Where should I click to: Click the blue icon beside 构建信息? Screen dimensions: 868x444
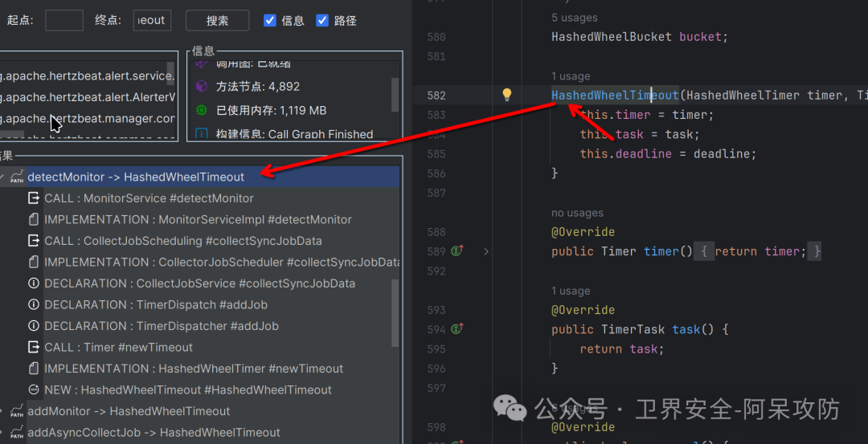pyautogui.click(x=202, y=134)
